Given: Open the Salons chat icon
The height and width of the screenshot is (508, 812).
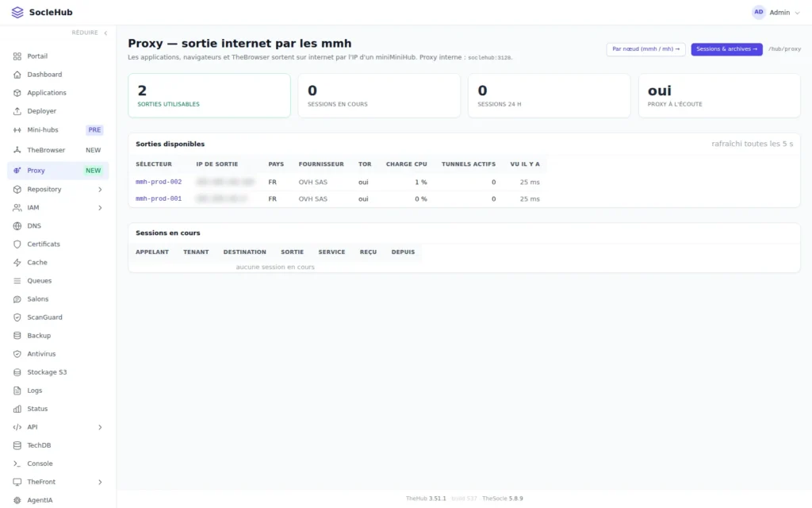Looking at the screenshot, I should [x=17, y=299].
